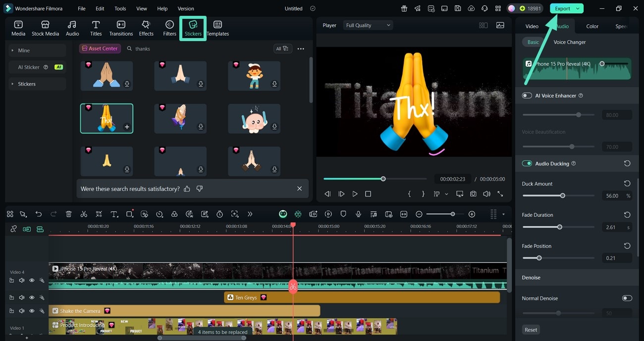This screenshot has height=341, width=644.
Task: Select the Basic audio option
Action: tap(533, 42)
